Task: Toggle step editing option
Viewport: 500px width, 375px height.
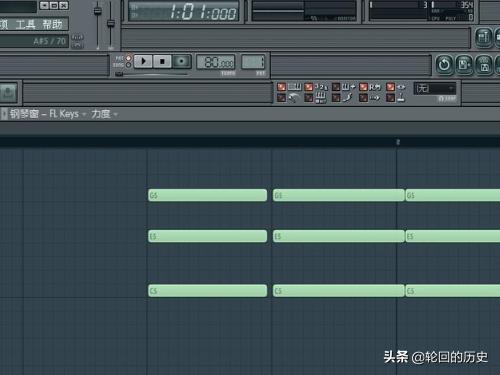Action: click(336, 98)
